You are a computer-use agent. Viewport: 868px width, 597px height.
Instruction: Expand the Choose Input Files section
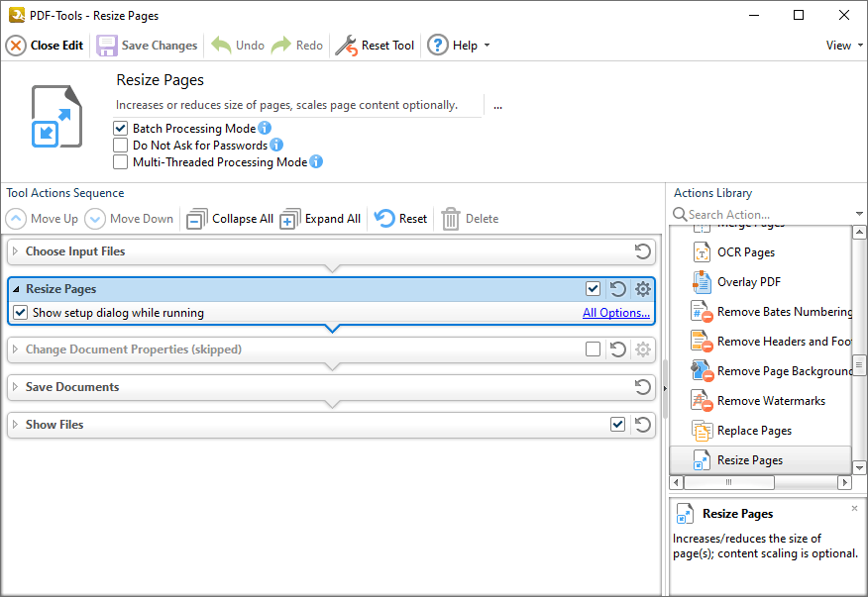16,251
